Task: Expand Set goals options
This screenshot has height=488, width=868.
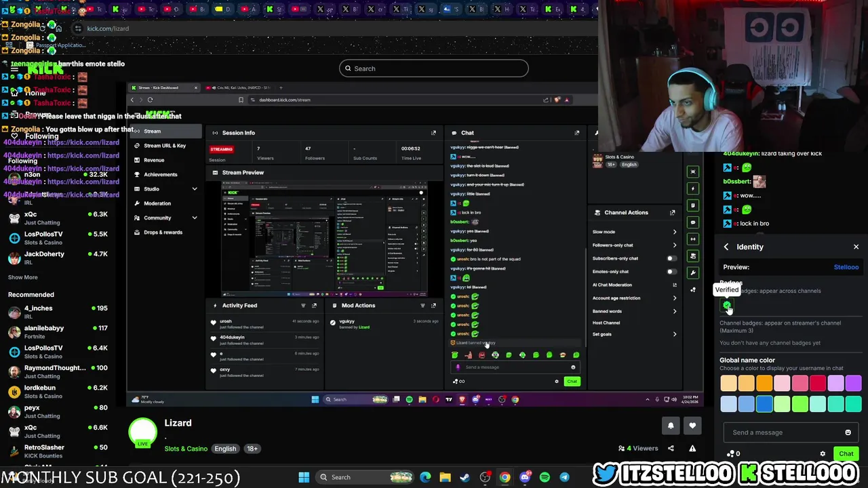Action: (x=674, y=334)
